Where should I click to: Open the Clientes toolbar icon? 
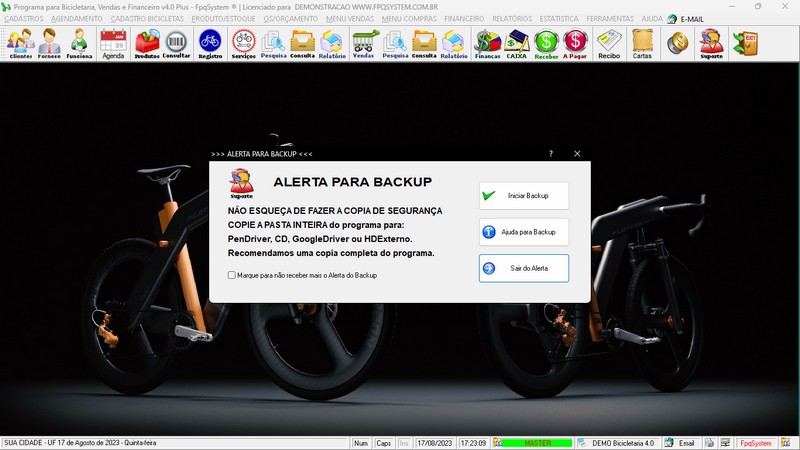21,44
